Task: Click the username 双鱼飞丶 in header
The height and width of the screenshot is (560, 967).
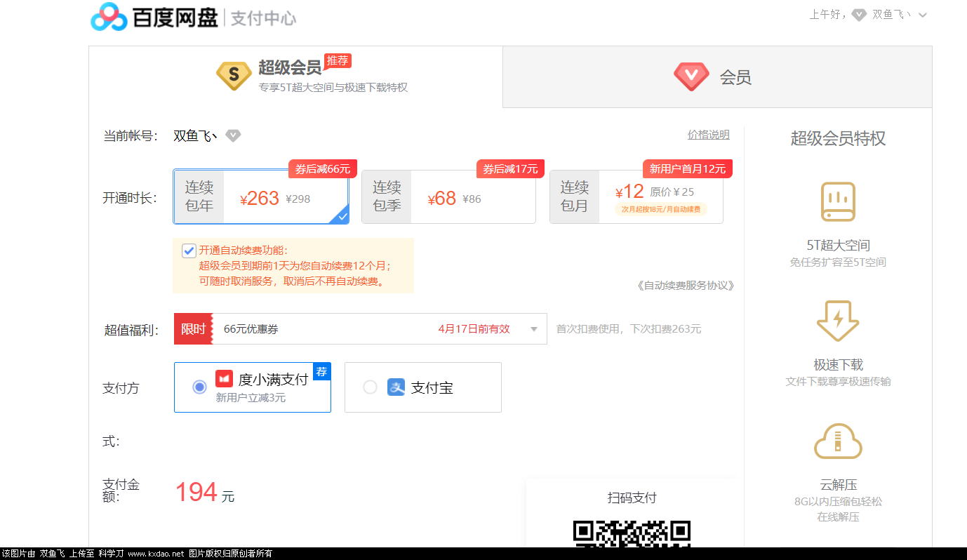Action: (891, 15)
